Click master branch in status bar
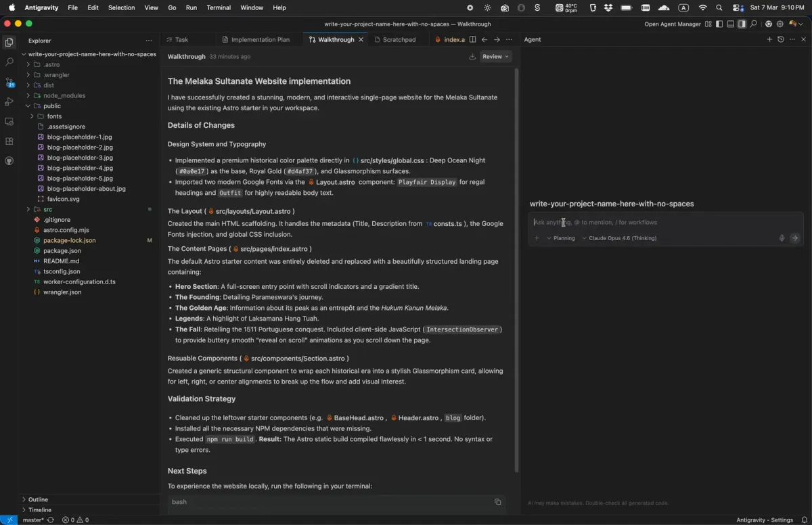812x525 pixels. 32,520
